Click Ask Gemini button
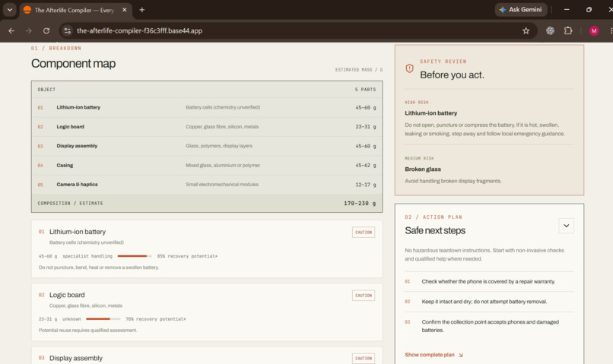Image resolution: width=613 pixels, height=364 pixels. click(521, 10)
